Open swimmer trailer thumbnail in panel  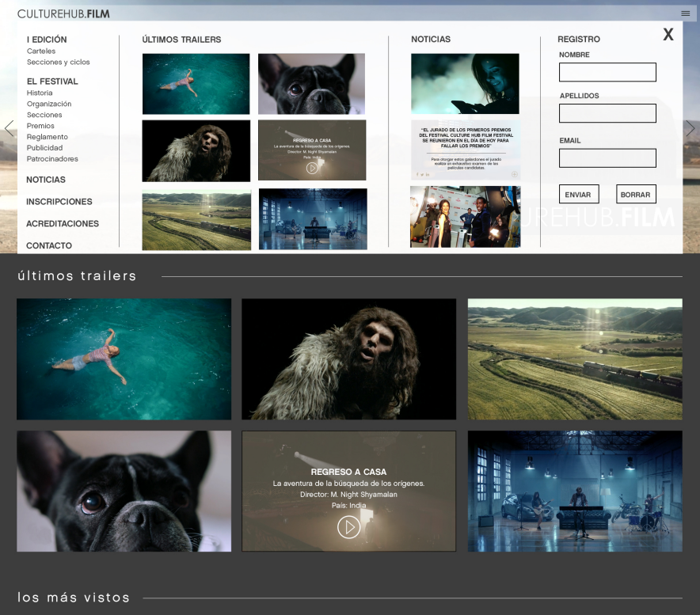(196, 84)
